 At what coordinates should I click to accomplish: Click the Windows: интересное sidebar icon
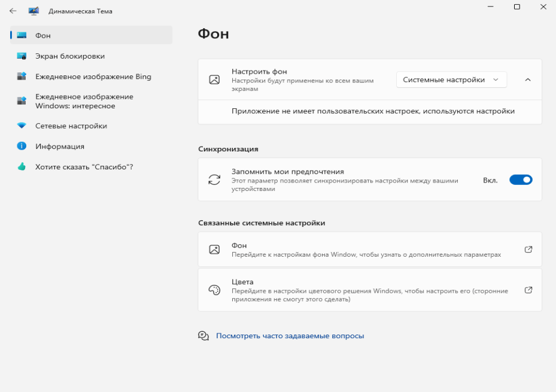[x=22, y=101]
